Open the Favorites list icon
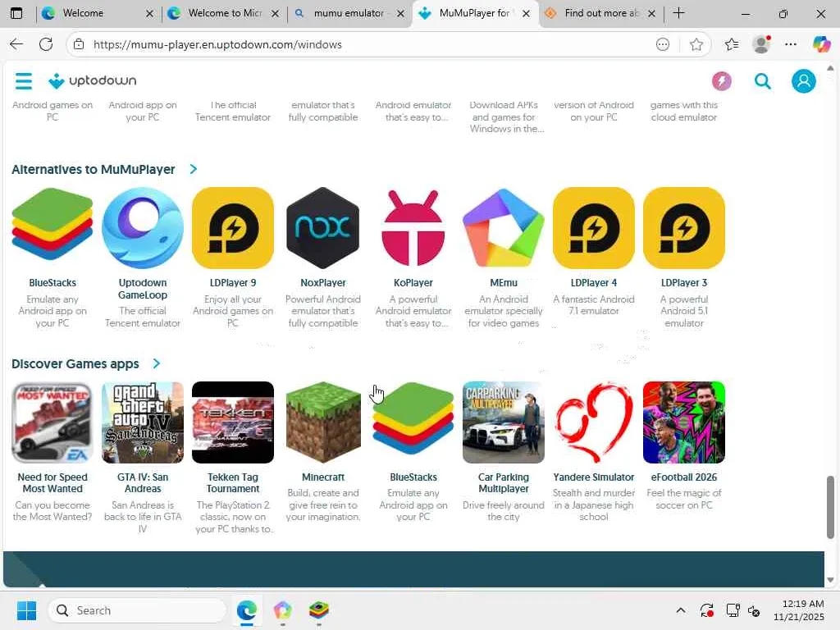The height and width of the screenshot is (630, 840). click(731, 44)
